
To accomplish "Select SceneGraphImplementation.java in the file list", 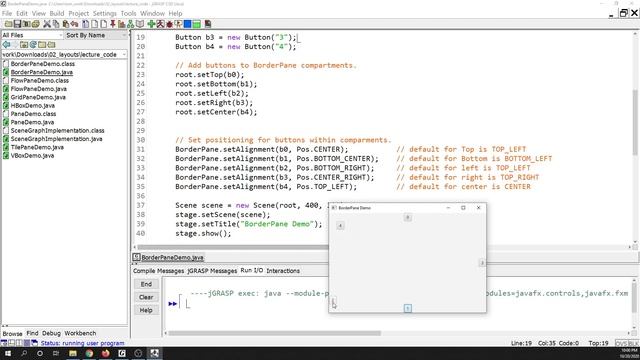I will coord(56,139).
